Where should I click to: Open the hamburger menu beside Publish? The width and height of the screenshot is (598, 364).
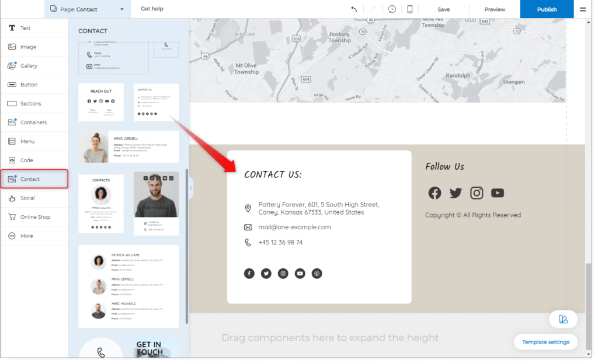(x=583, y=9)
